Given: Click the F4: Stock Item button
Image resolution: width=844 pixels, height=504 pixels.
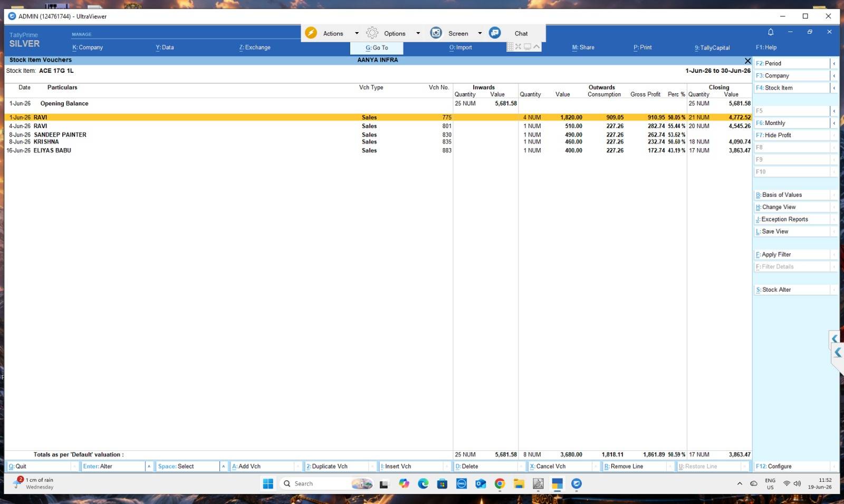Looking at the screenshot, I should coord(792,88).
